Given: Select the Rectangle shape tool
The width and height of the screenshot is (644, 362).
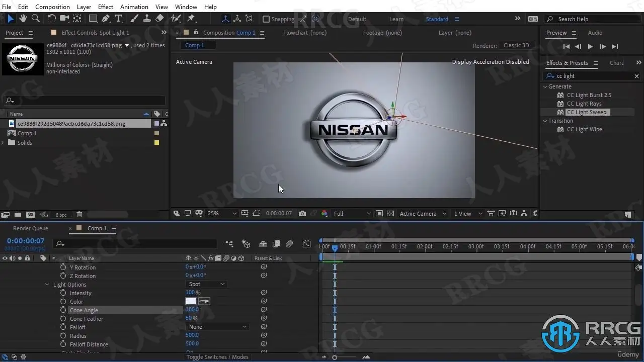Looking at the screenshot, I should point(93,19).
